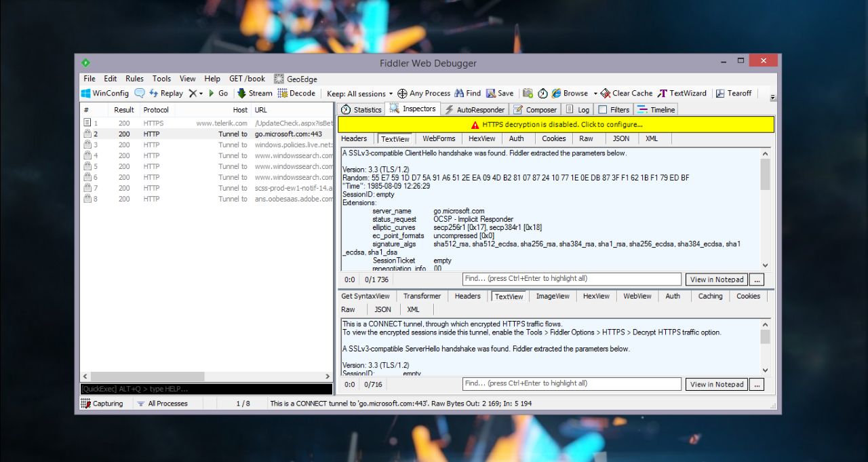This screenshot has height=462, width=868.
Task: Sort by the Protocol column header
Action: 157,110
